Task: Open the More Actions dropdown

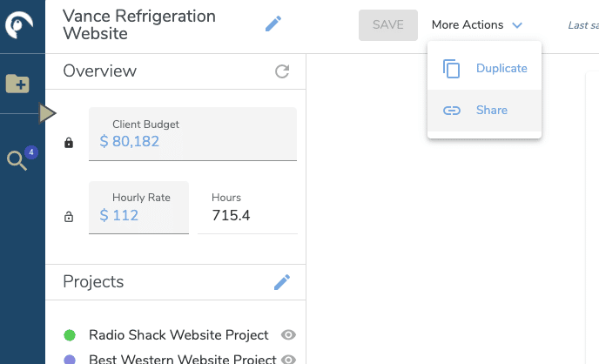Action: click(477, 25)
